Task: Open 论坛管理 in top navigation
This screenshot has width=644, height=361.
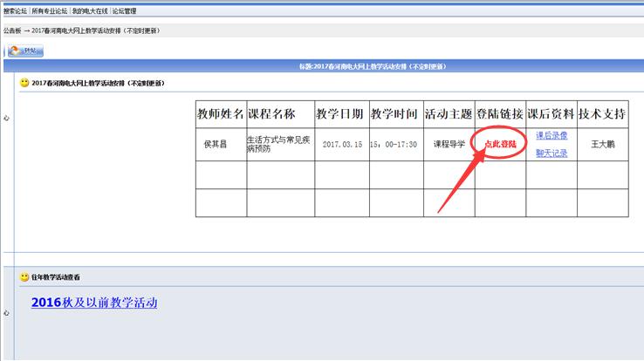Action: click(x=125, y=11)
